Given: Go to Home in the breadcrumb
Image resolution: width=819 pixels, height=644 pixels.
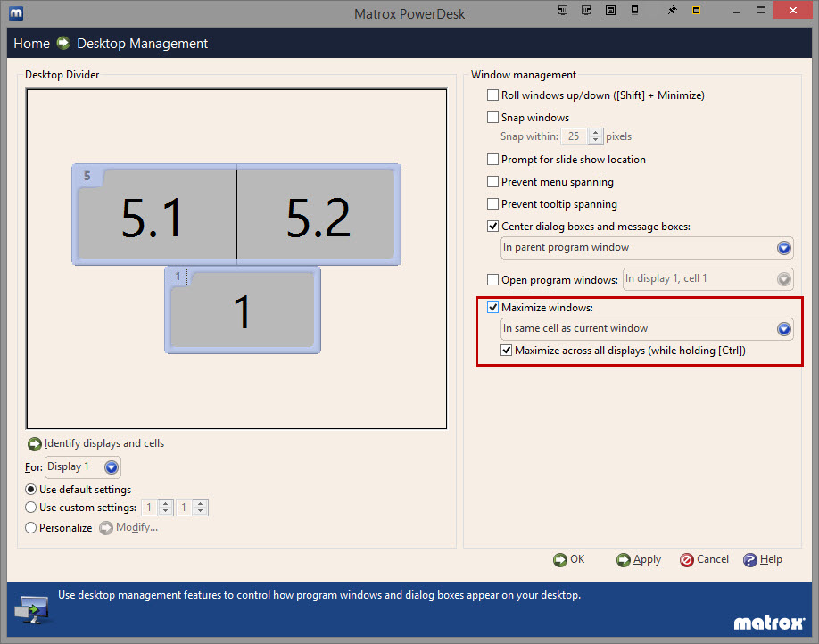Looking at the screenshot, I should [x=31, y=44].
